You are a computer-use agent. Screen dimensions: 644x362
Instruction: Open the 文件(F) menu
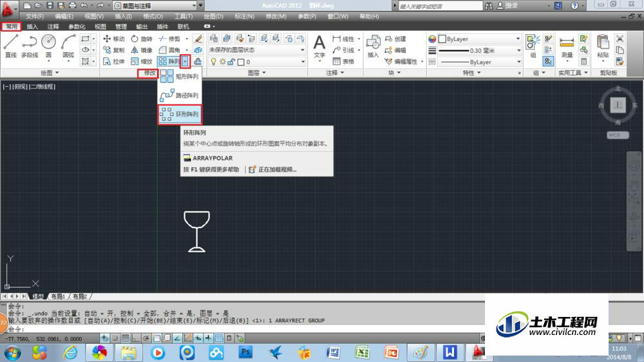click(x=35, y=17)
